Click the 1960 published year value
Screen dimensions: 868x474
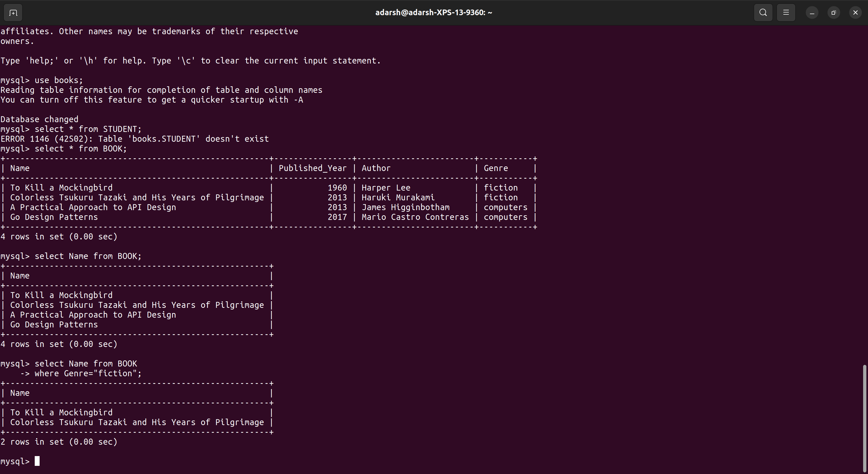tap(337, 188)
